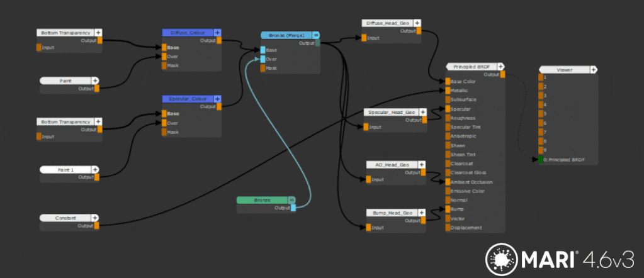Click the green Principled BRDF port on Viewer
Viewport: 644px width, 278px height.
(540, 160)
